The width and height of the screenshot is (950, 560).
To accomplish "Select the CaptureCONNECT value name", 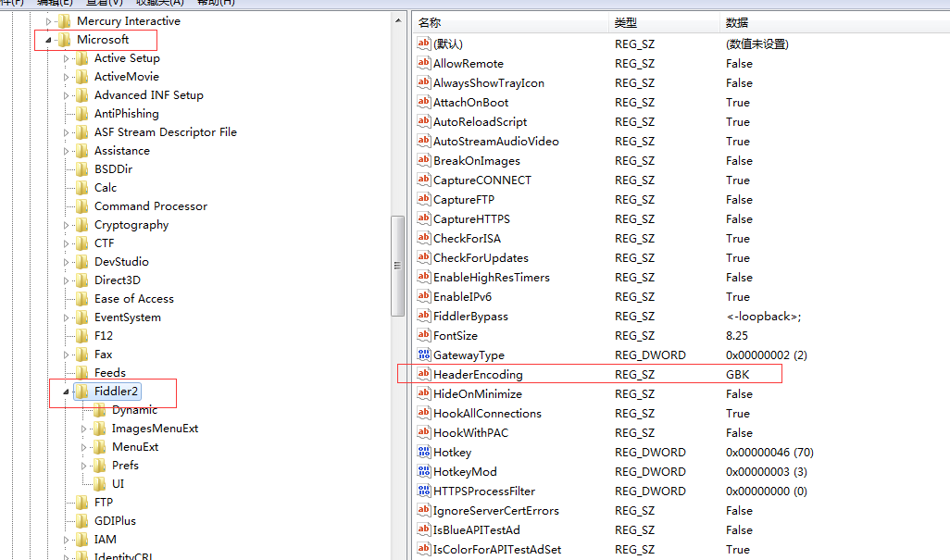I will (482, 180).
